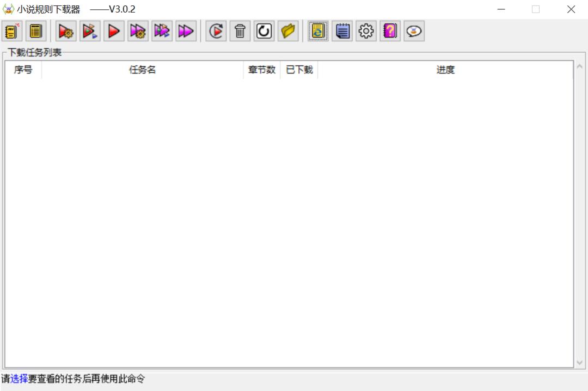
Task: Click the scrollbar down arrow
Action: [x=579, y=362]
